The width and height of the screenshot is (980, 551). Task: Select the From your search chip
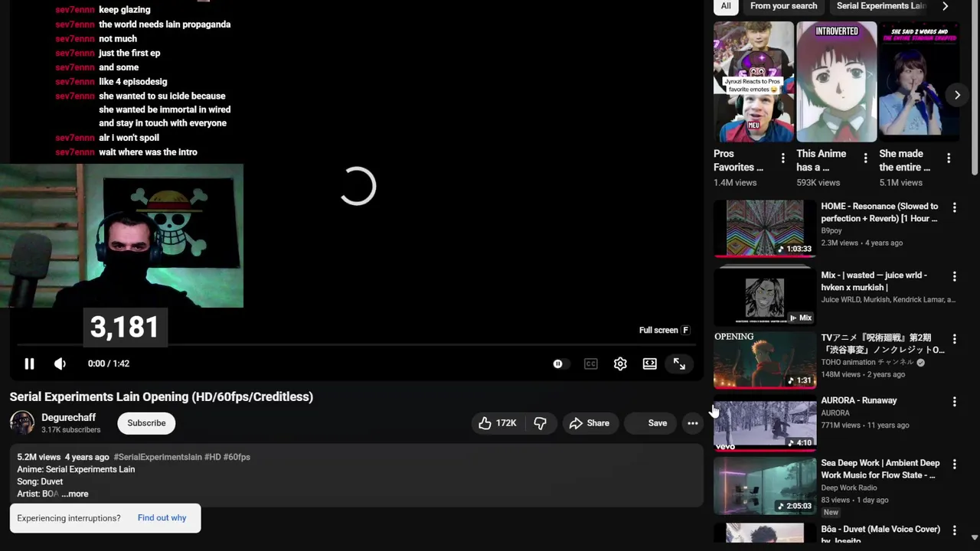783,6
